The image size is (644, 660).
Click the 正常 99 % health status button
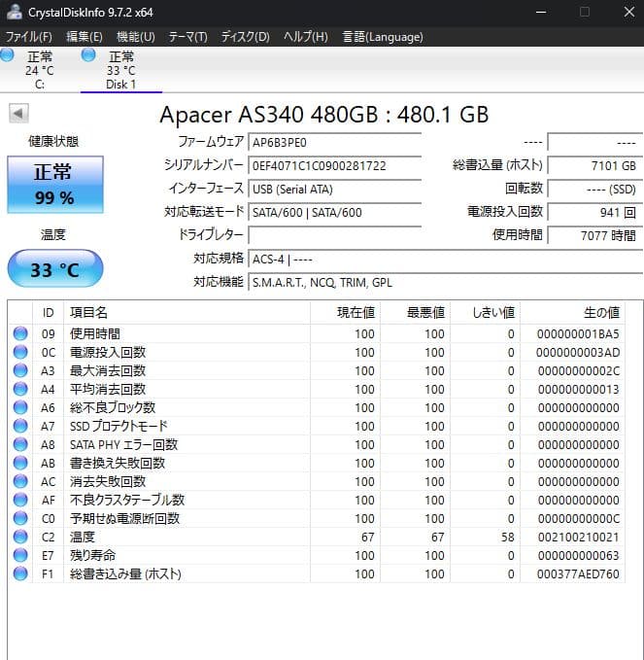pyautogui.click(x=55, y=185)
